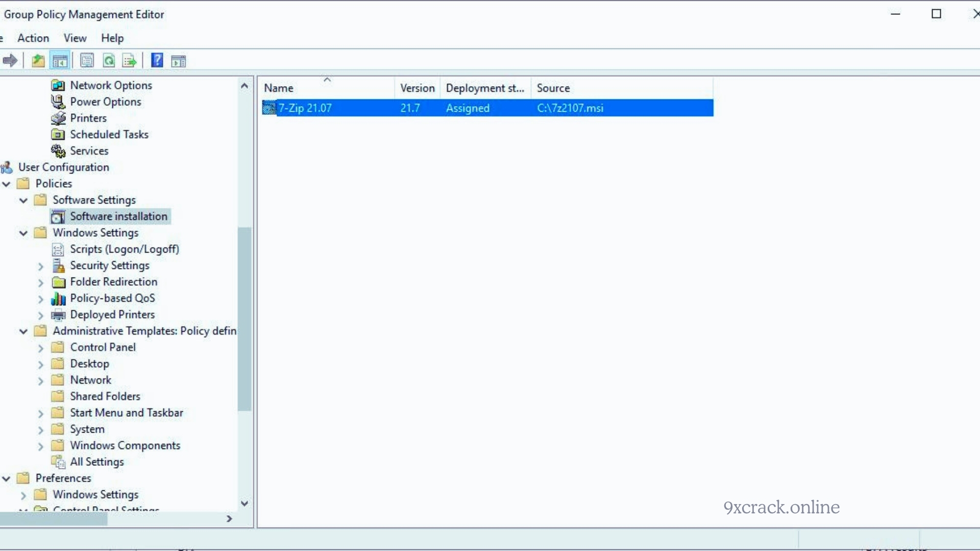Expand the Desktop folder
This screenshot has width=980, height=551.
click(x=41, y=364)
